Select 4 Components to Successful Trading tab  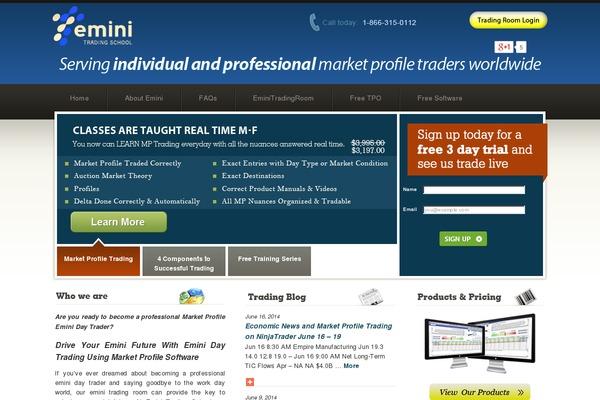(x=184, y=261)
